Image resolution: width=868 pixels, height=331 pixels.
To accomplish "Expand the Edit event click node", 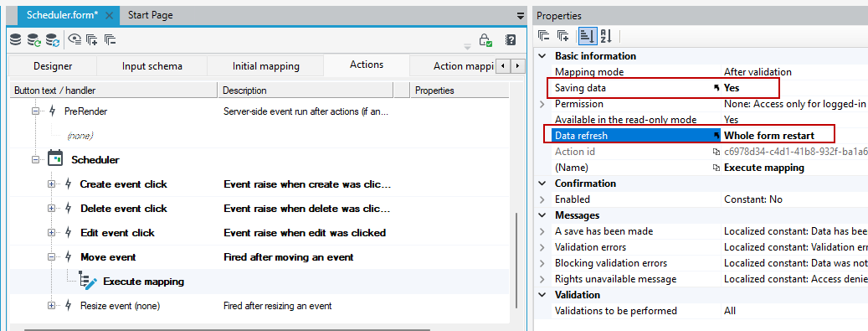I will 52,233.
